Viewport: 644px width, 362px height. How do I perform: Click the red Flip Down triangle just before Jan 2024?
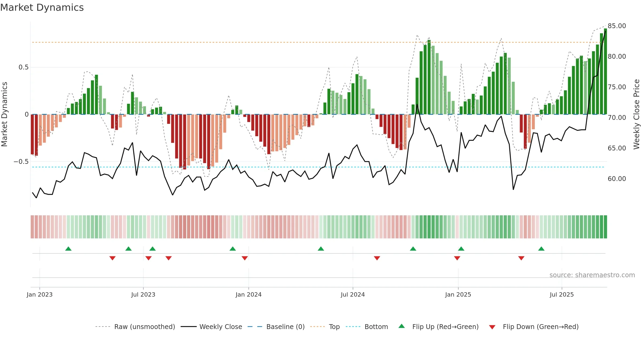(245, 258)
